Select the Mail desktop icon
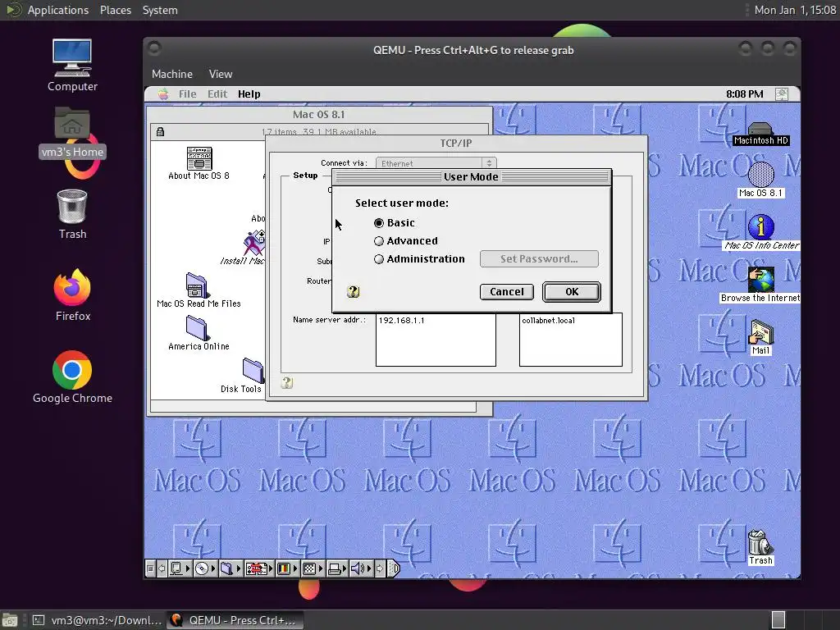This screenshot has height=630, width=840. 760,337
